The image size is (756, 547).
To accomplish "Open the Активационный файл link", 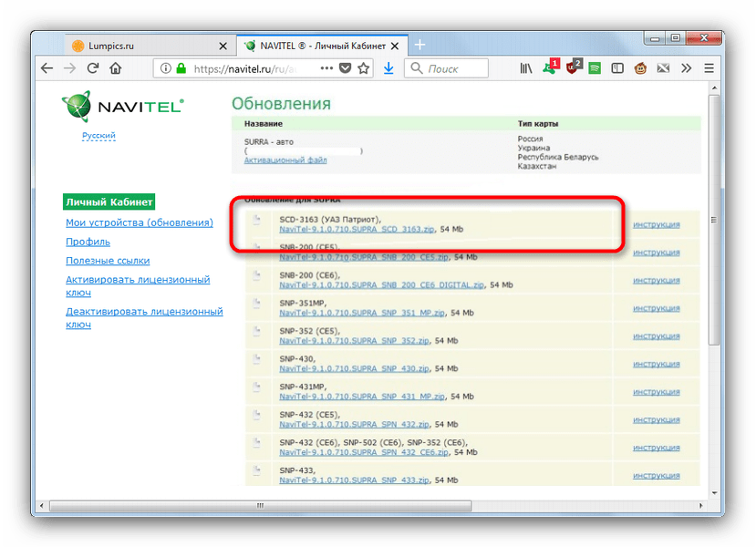I will (285, 160).
